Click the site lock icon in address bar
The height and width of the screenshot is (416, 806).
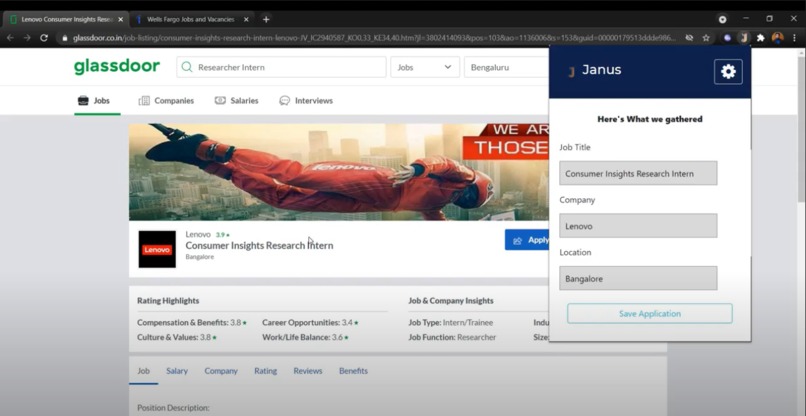tap(65, 39)
